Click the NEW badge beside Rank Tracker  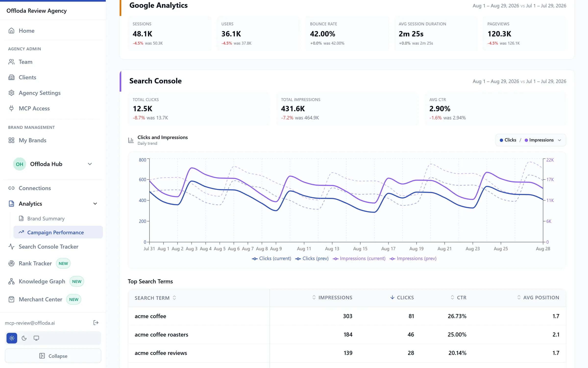[63, 263]
